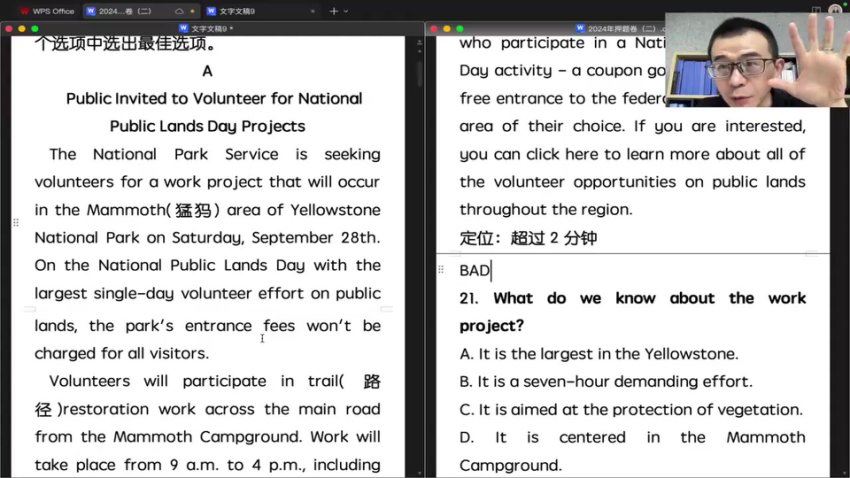This screenshot has height=478, width=850.
Task: Close the 文字文稿9 tab
Action: pos(313,11)
